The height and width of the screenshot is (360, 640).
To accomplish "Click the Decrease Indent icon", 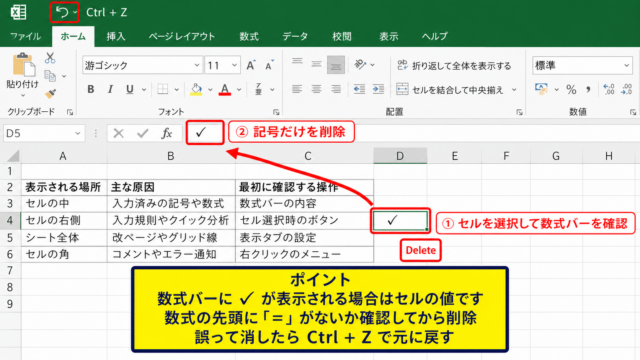I will pyautogui.click(x=360, y=89).
